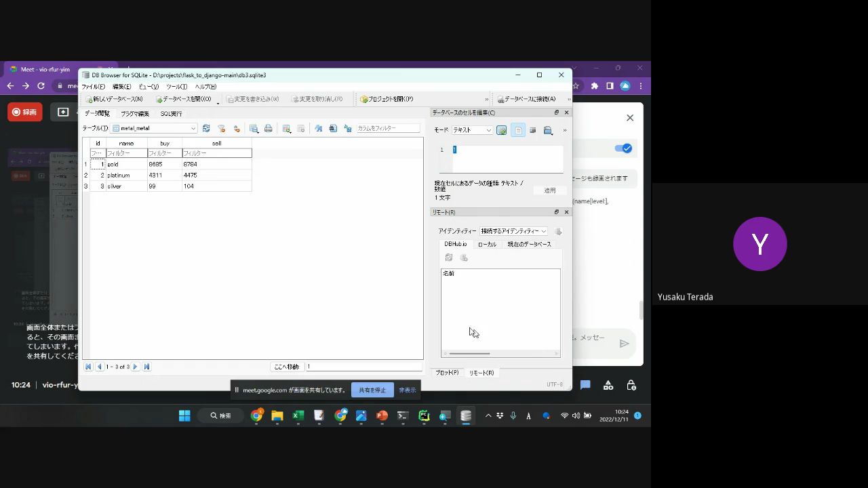The height and width of the screenshot is (488, 868).
Task: Click the print table icon
Action: (269, 129)
